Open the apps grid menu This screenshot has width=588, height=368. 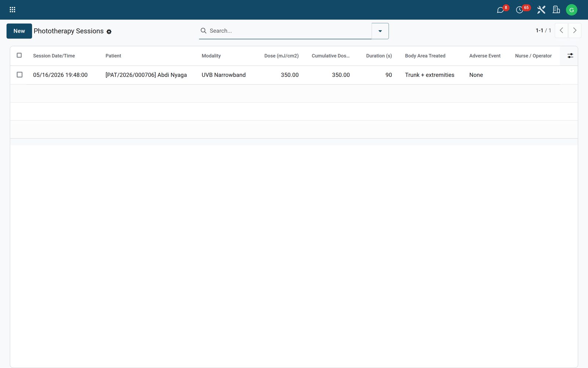(x=12, y=10)
